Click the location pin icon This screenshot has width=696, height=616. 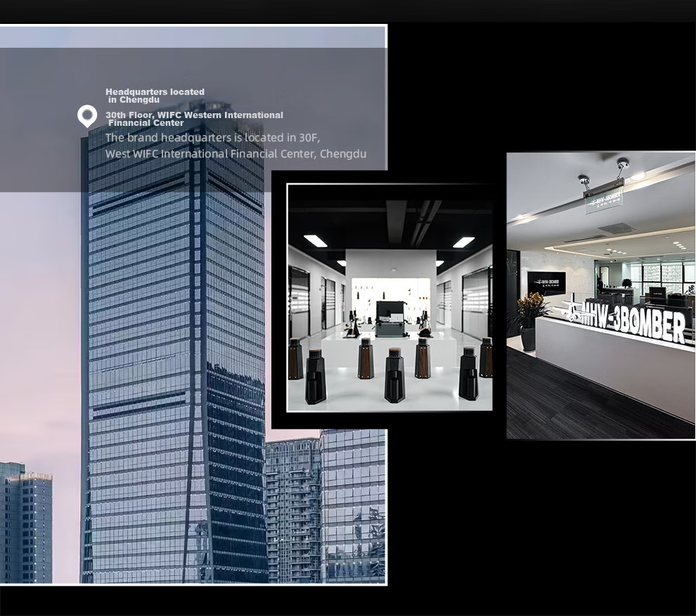click(87, 116)
